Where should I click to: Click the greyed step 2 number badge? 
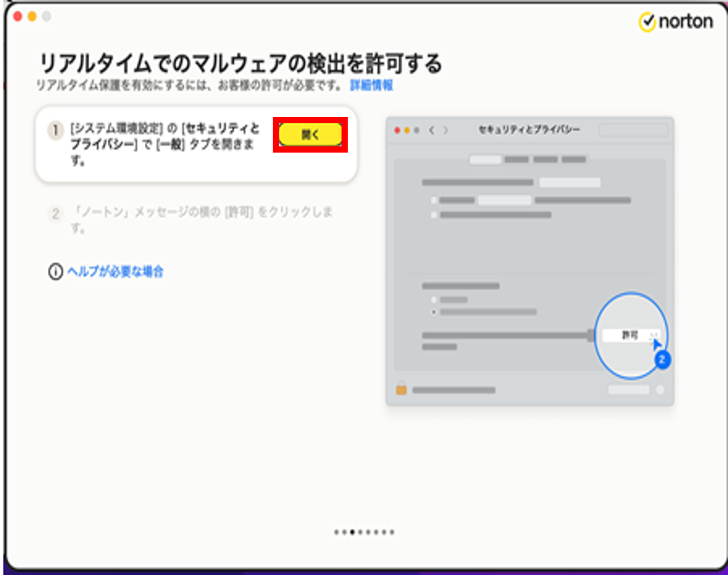pyautogui.click(x=56, y=214)
